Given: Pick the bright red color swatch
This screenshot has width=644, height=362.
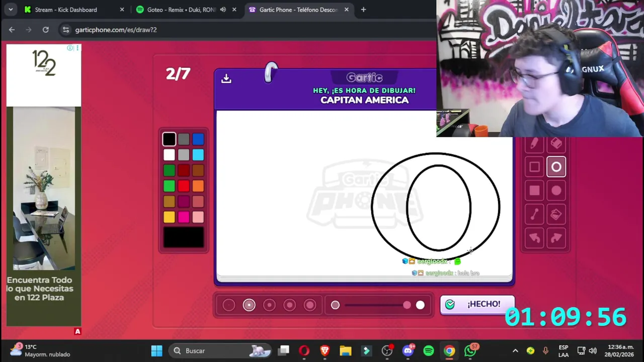Looking at the screenshot, I should coord(184,186).
